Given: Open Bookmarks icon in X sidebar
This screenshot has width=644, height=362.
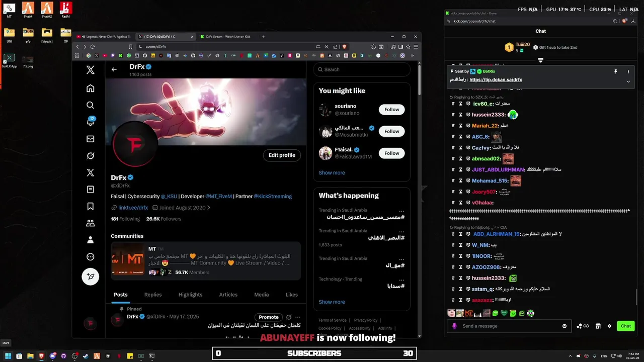Looking at the screenshot, I should 91,206.
